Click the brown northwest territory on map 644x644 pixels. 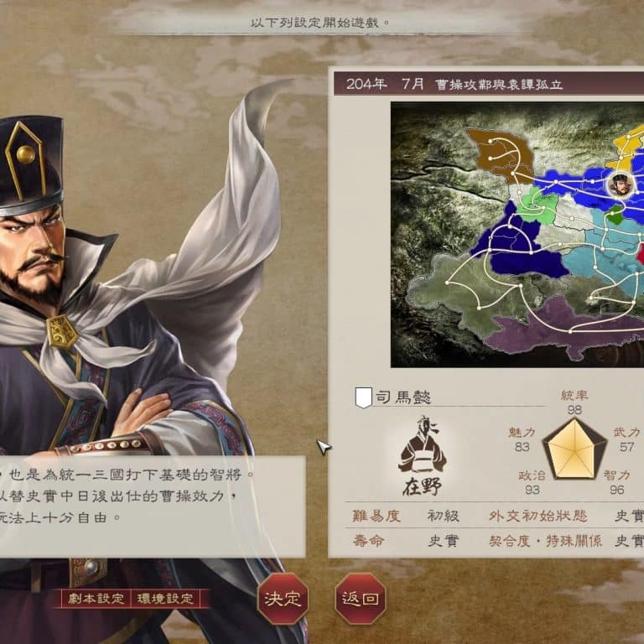point(498,153)
